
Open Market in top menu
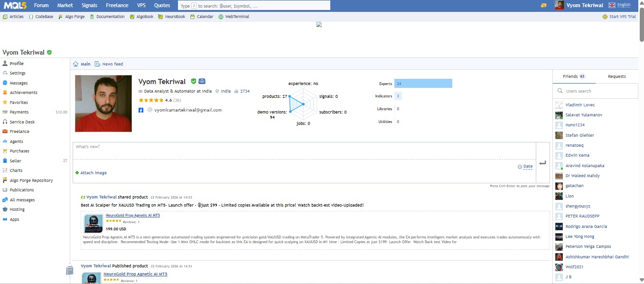[65, 5]
